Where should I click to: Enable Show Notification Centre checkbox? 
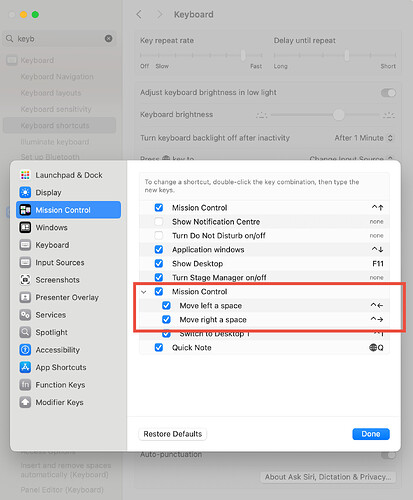click(x=159, y=222)
